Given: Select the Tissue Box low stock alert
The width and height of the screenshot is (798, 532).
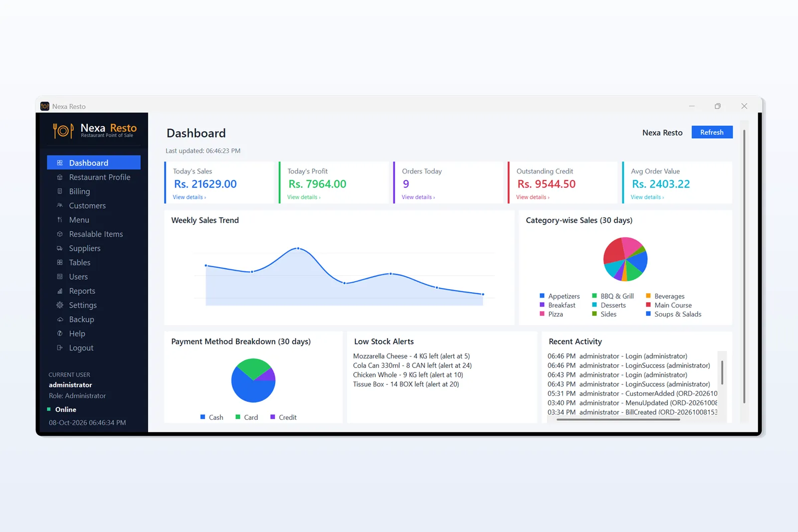Looking at the screenshot, I should click(x=406, y=384).
